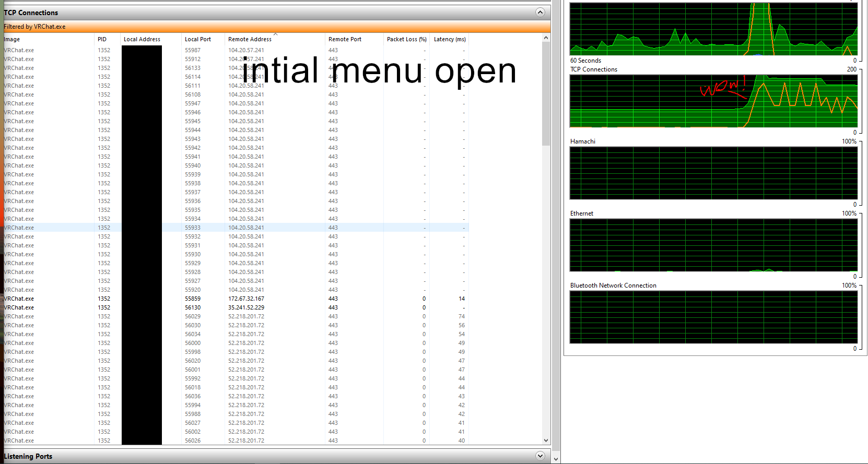Select row with local port 56111
Viewport: 868px width, 464px height.
pos(236,86)
